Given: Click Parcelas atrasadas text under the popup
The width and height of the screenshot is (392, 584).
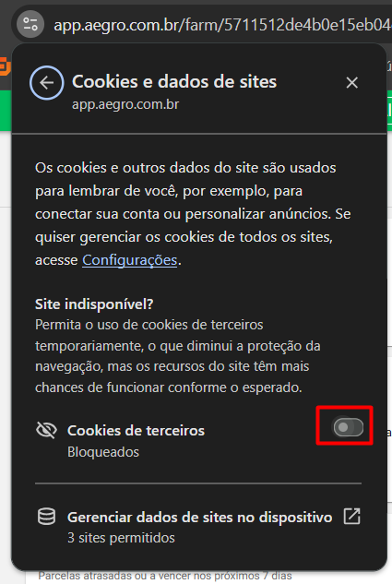Looking at the screenshot, I should pyautogui.click(x=165, y=577).
